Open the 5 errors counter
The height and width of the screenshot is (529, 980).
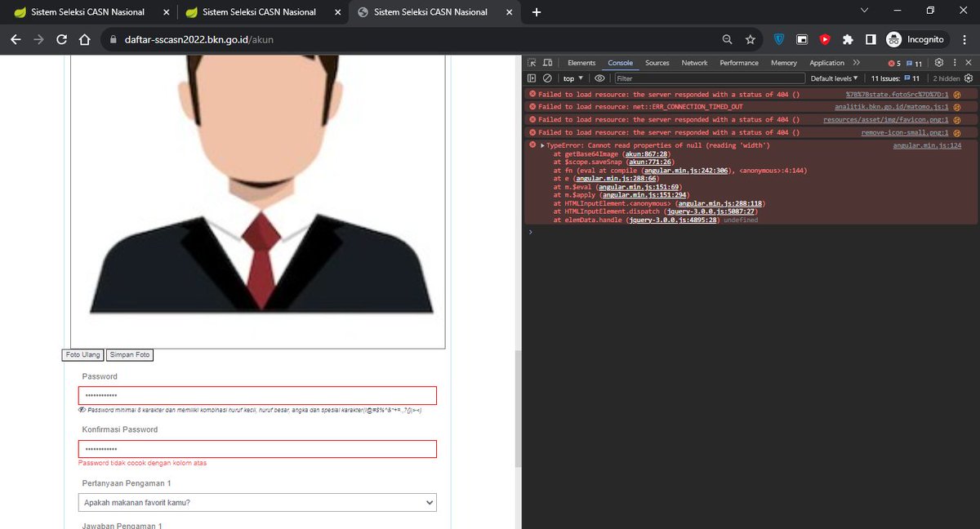point(894,63)
